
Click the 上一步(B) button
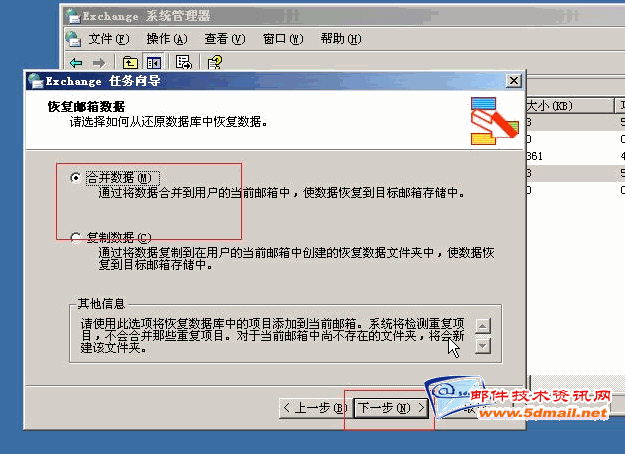click(x=314, y=408)
